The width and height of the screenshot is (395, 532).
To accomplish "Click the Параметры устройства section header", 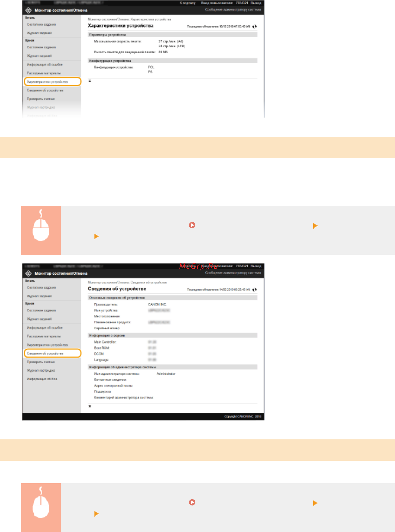I will click(x=172, y=35).
